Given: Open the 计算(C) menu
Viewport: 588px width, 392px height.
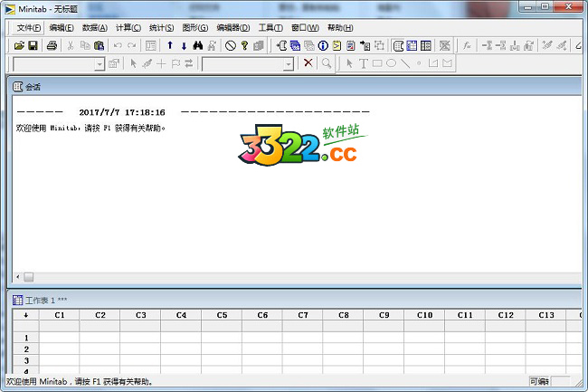Looking at the screenshot, I should pyautogui.click(x=128, y=28).
